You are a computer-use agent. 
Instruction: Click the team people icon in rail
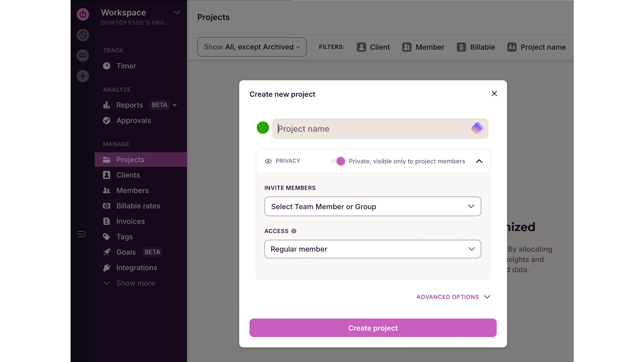83,56
